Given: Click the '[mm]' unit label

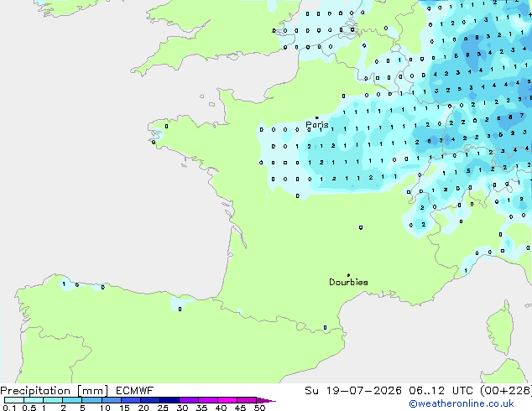Looking at the screenshot, I should point(93,391).
